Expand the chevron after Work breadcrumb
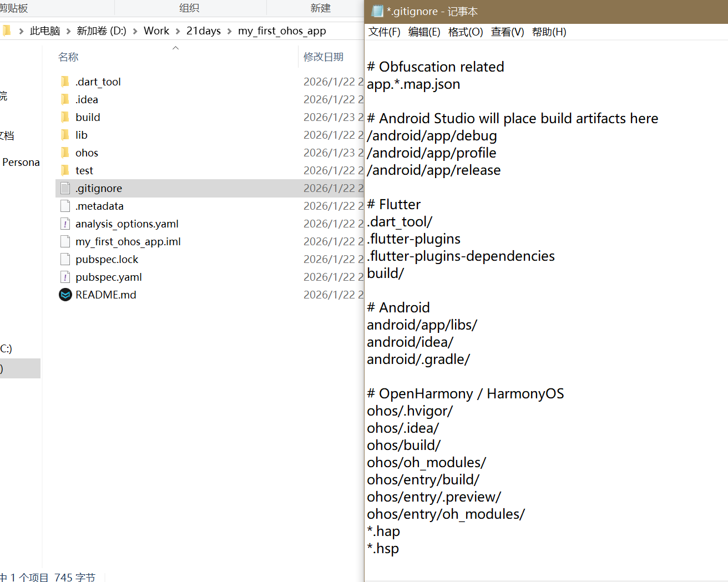The width and height of the screenshot is (728, 582). (x=178, y=31)
